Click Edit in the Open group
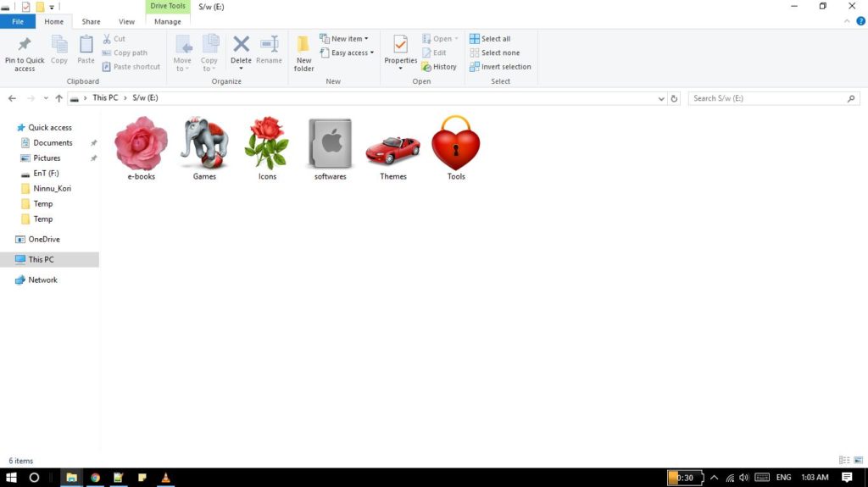This screenshot has height=487, width=868. (x=434, y=53)
